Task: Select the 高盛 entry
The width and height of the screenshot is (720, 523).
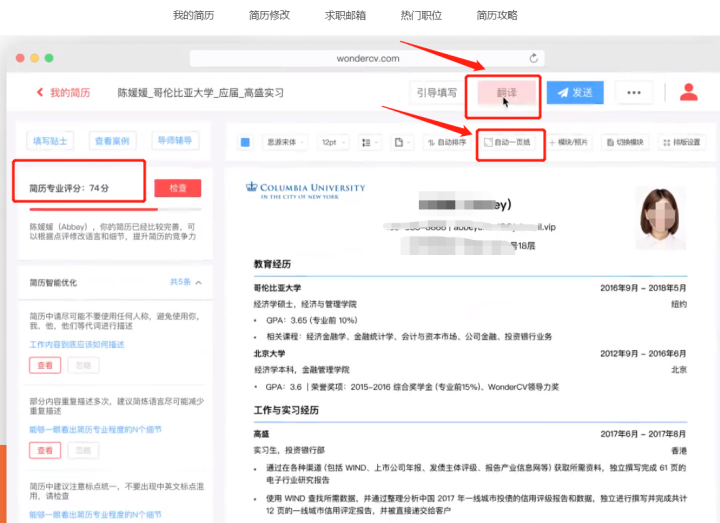Action: click(262, 434)
